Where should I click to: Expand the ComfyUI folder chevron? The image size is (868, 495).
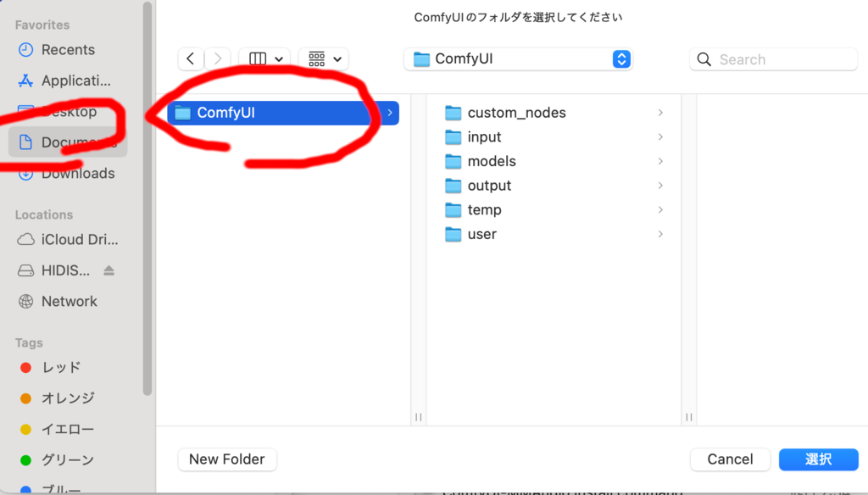tap(390, 113)
